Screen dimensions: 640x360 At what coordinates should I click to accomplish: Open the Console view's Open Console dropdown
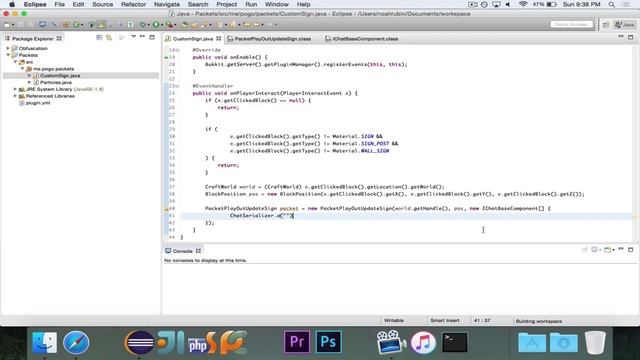(613, 250)
